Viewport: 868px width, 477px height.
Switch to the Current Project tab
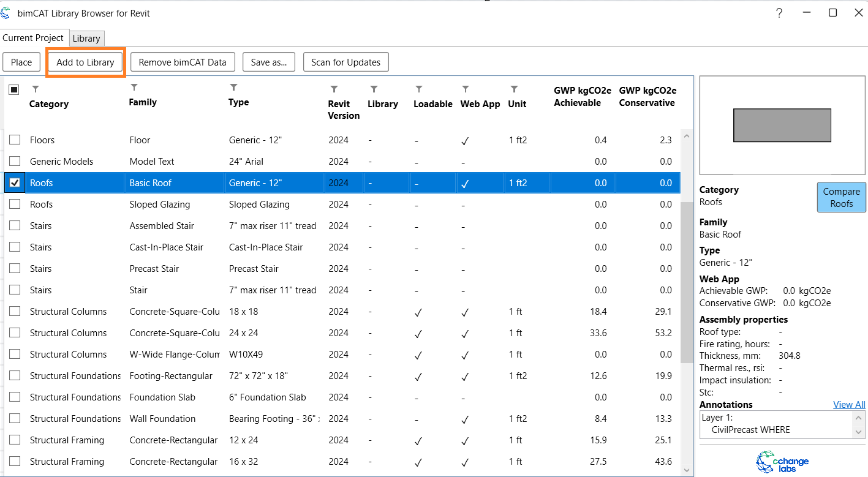tap(34, 37)
